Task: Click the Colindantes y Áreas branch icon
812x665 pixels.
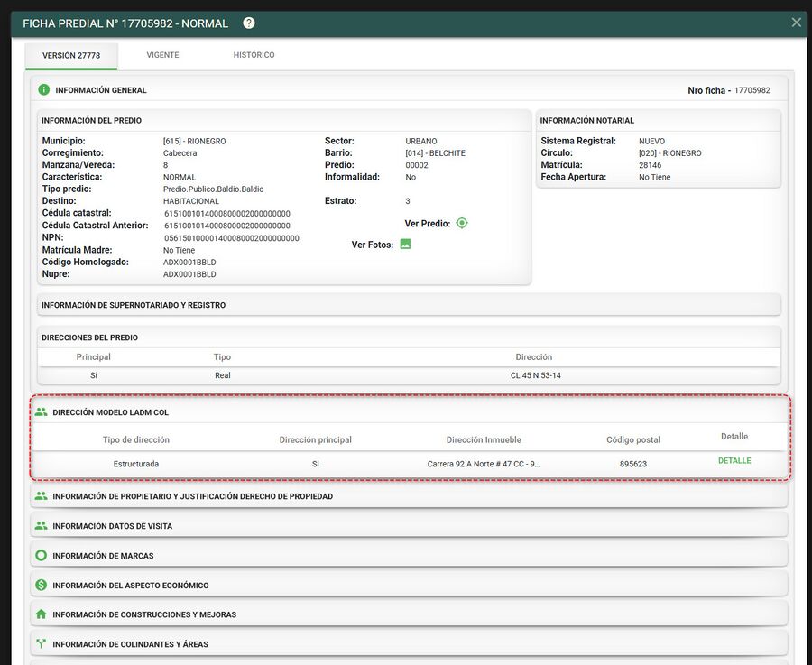Action: point(41,643)
